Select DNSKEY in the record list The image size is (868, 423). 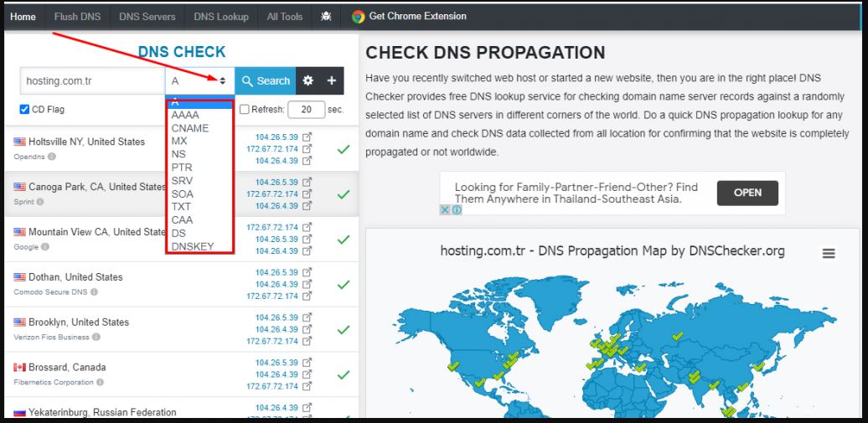point(193,246)
